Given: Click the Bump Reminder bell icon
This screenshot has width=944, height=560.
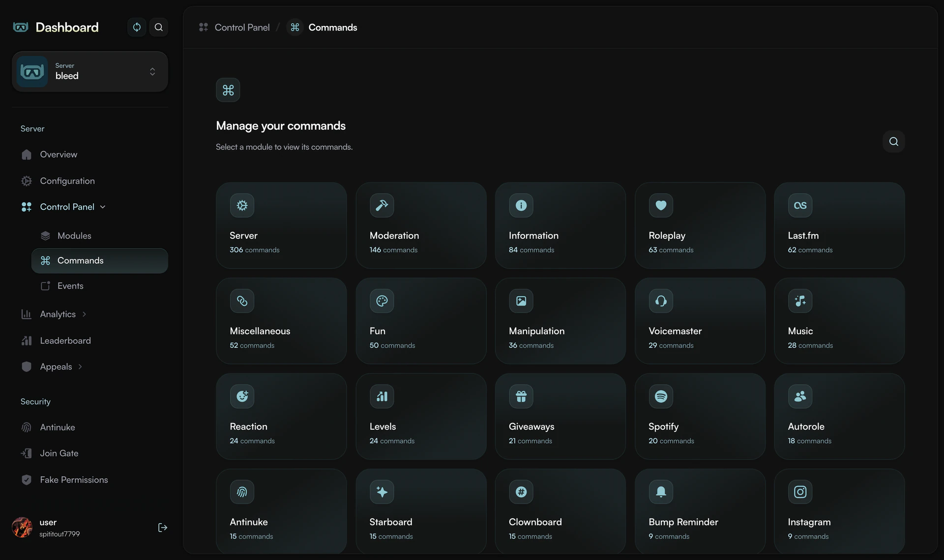Looking at the screenshot, I should click(661, 492).
